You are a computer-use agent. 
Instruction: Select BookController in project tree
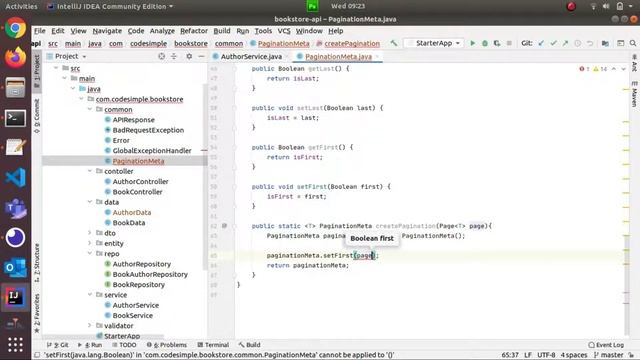(138, 192)
